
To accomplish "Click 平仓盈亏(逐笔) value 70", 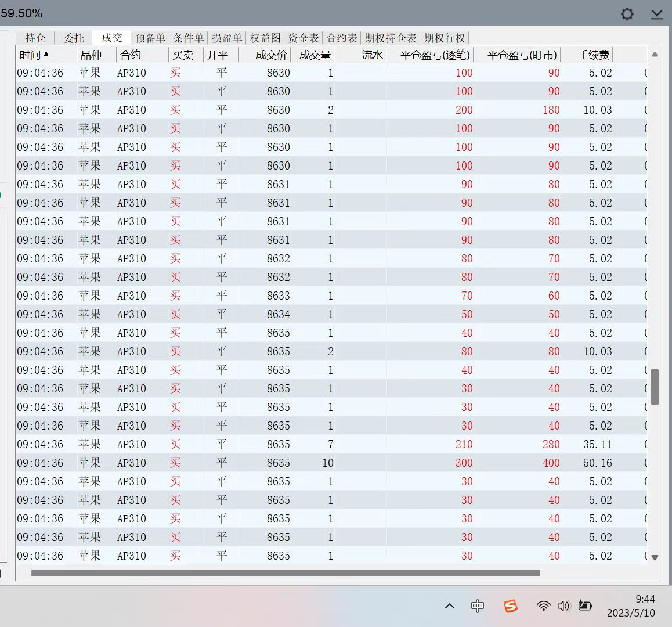I will (467, 296).
